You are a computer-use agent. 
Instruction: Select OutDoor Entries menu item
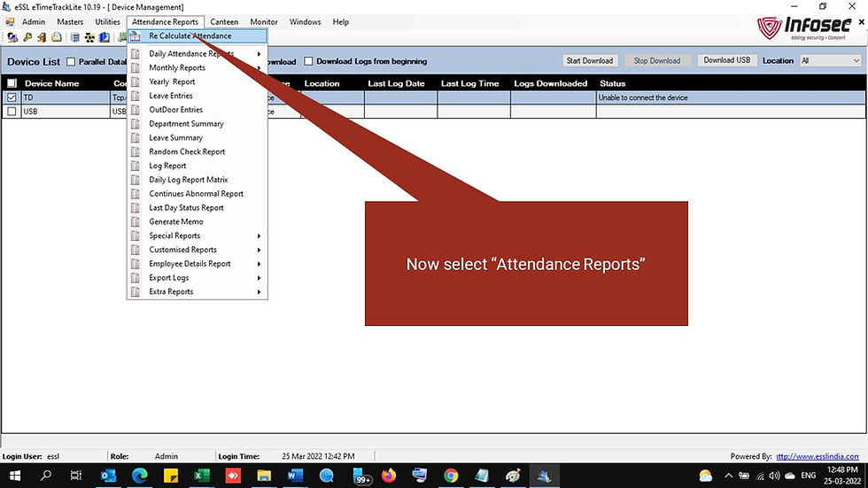pos(198,110)
